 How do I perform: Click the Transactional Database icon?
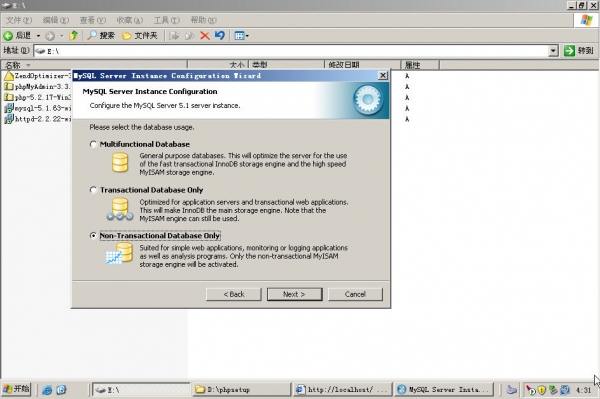[x=120, y=209]
